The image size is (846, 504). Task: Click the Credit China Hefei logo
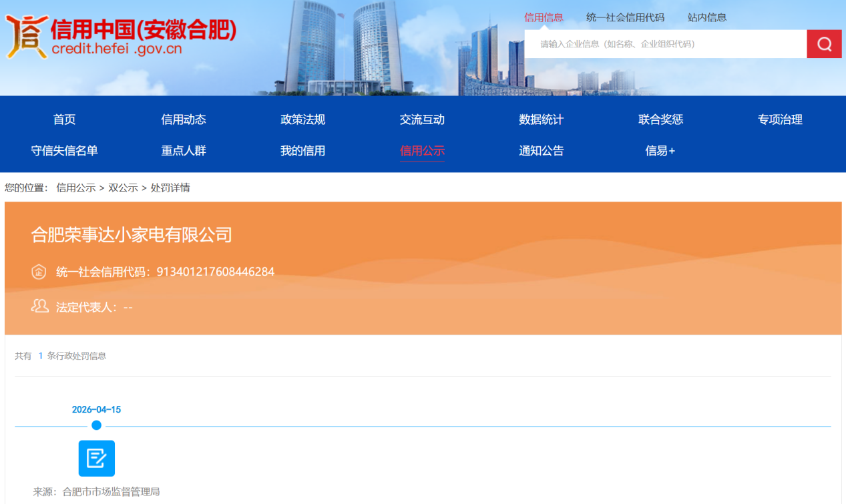point(121,37)
